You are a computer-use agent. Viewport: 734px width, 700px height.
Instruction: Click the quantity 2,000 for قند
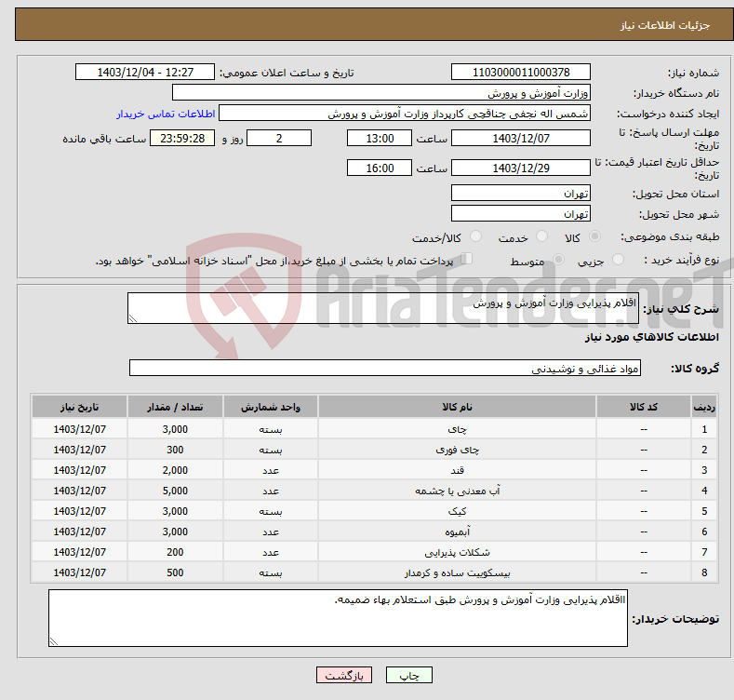(175, 470)
